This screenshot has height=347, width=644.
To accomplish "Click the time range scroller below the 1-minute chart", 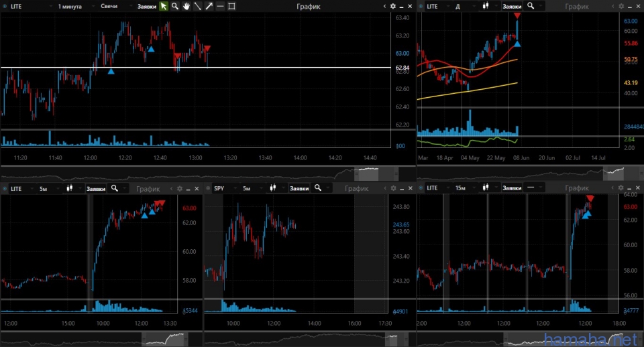I will point(201,173).
